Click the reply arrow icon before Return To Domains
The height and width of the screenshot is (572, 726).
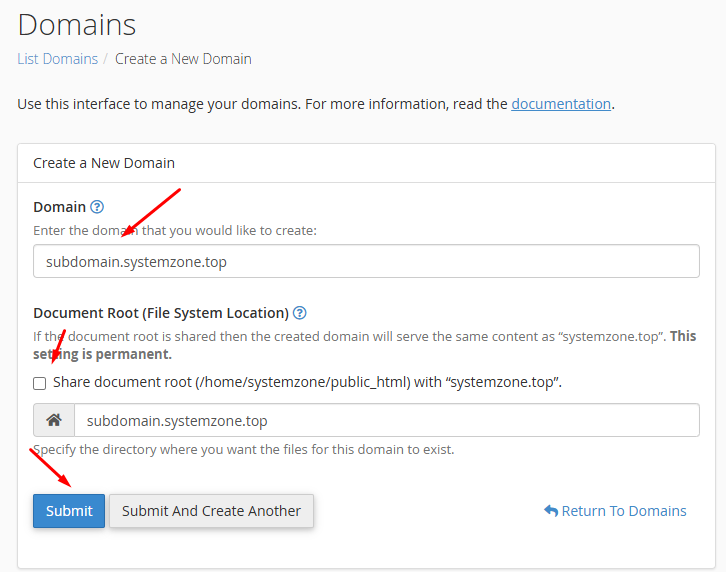pyautogui.click(x=551, y=511)
